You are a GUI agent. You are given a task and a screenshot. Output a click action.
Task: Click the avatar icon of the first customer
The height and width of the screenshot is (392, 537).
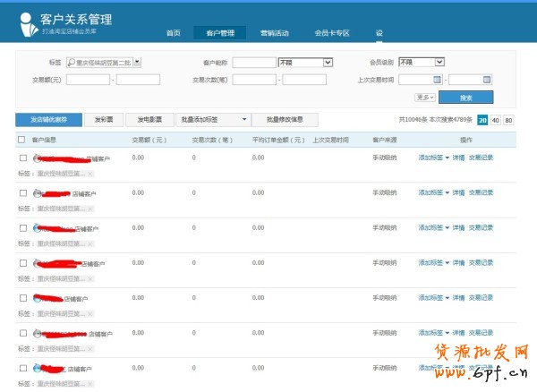[x=37, y=158]
